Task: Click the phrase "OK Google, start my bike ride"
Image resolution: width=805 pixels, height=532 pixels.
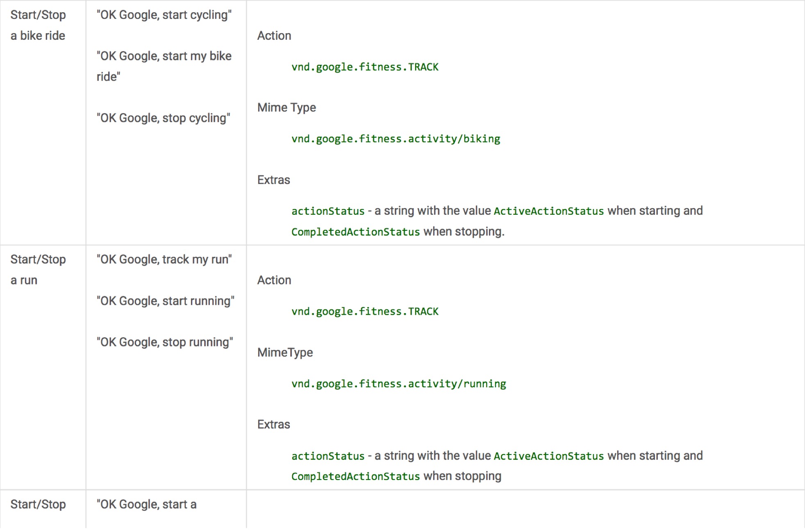Action: click(x=164, y=66)
